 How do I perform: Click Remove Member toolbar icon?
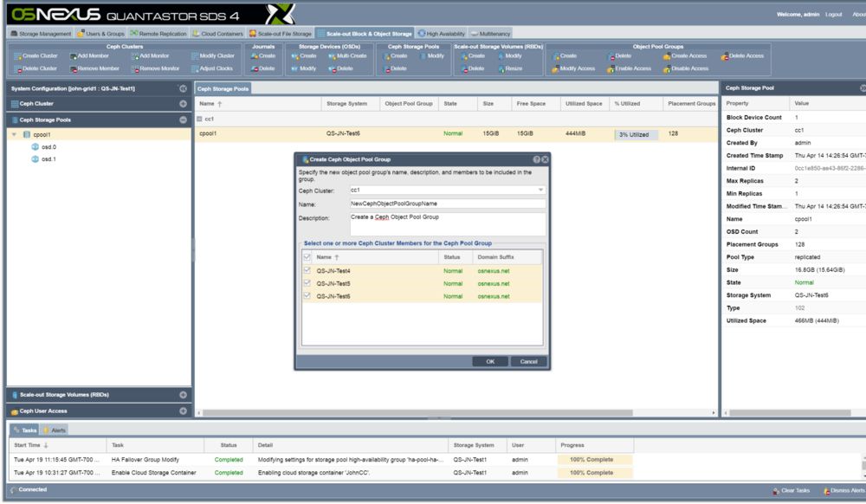point(94,69)
